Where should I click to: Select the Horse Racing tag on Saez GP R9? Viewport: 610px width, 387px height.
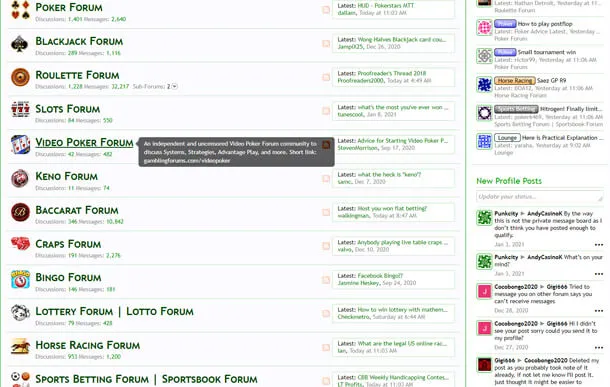point(515,81)
